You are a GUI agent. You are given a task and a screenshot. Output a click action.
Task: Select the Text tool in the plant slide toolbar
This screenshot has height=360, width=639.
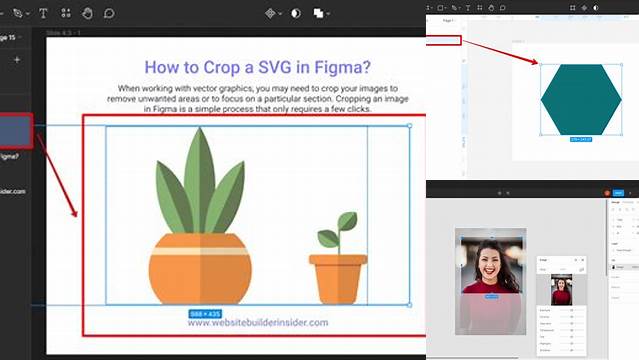tap(43, 13)
